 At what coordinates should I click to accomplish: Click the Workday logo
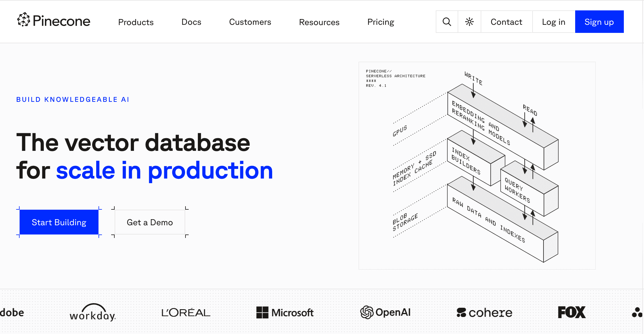(92, 312)
